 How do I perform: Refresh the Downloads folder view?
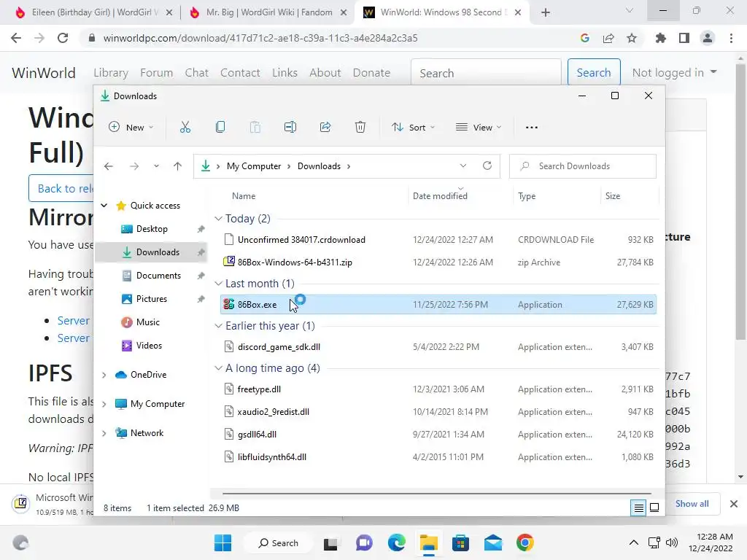(487, 166)
